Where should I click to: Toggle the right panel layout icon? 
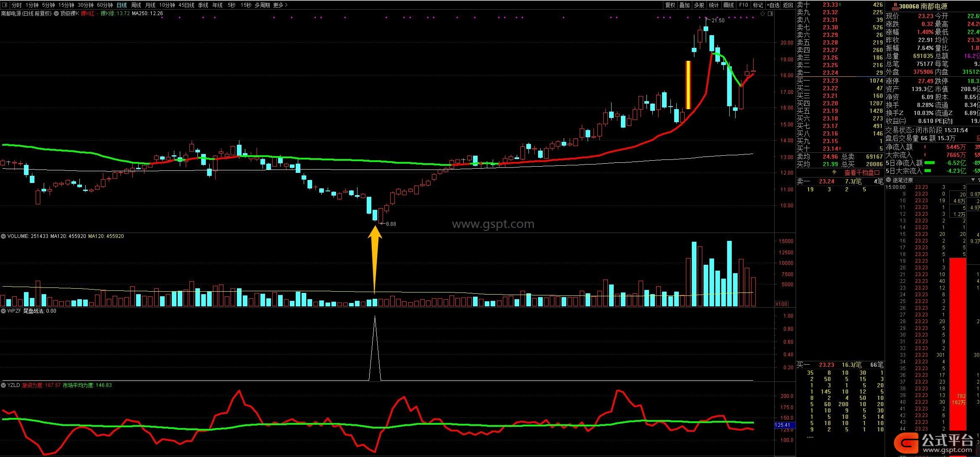tap(770, 13)
